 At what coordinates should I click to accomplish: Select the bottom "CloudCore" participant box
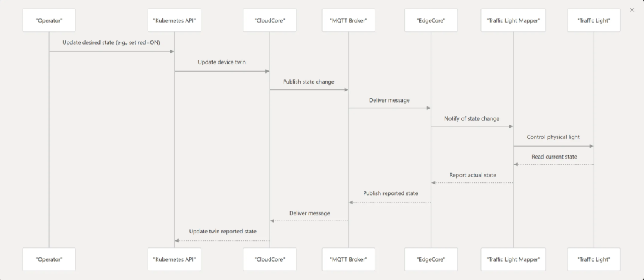(x=270, y=259)
